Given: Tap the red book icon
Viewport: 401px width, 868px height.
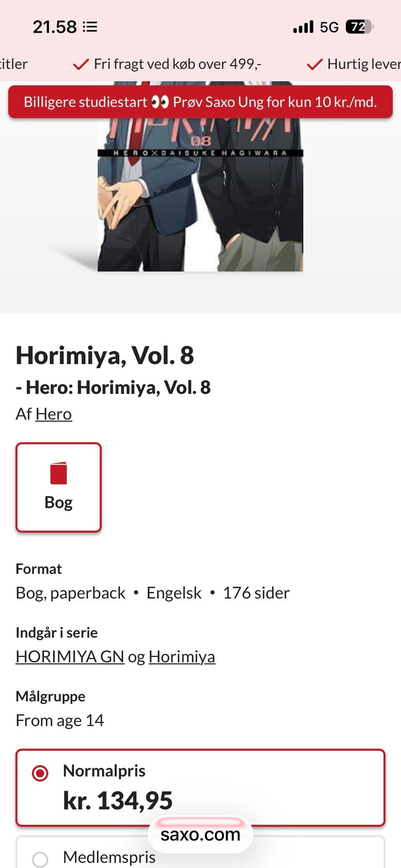Looking at the screenshot, I should tap(58, 473).
